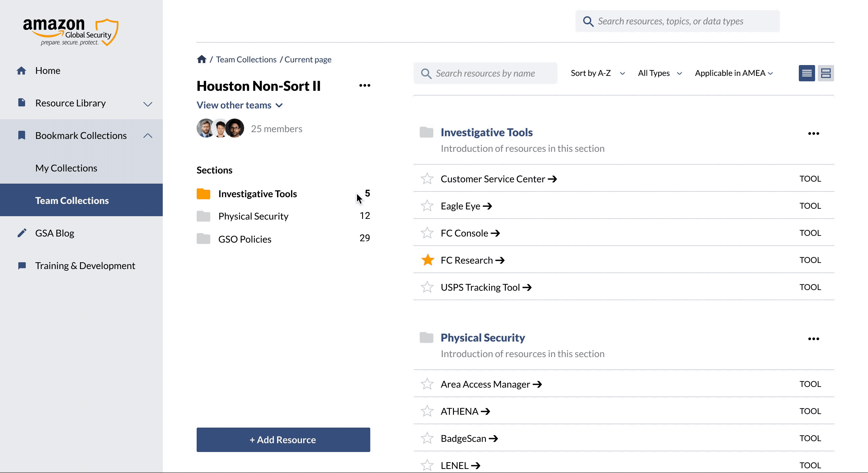Click the breadcrumb home icon

202,59
